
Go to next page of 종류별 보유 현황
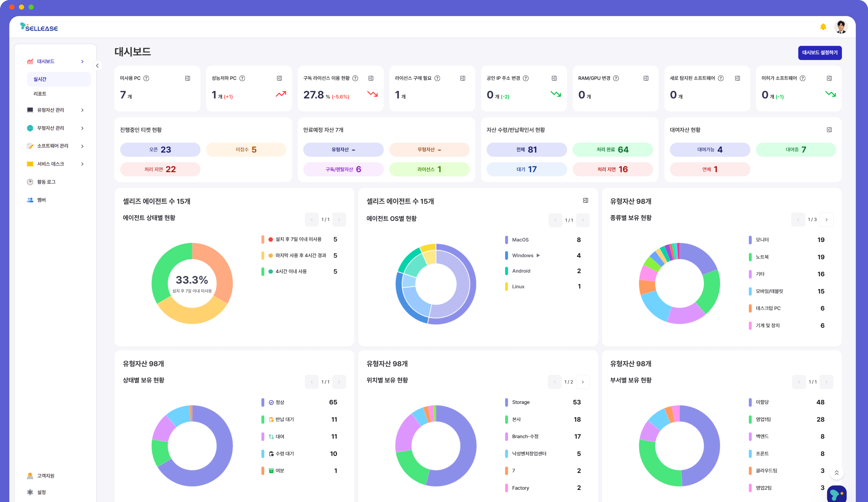point(826,220)
